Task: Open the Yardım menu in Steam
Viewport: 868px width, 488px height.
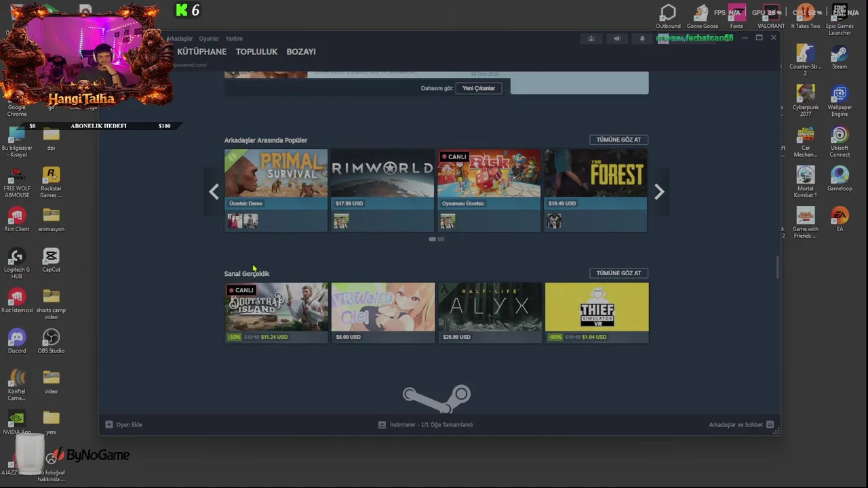Action: click(234, 39)
